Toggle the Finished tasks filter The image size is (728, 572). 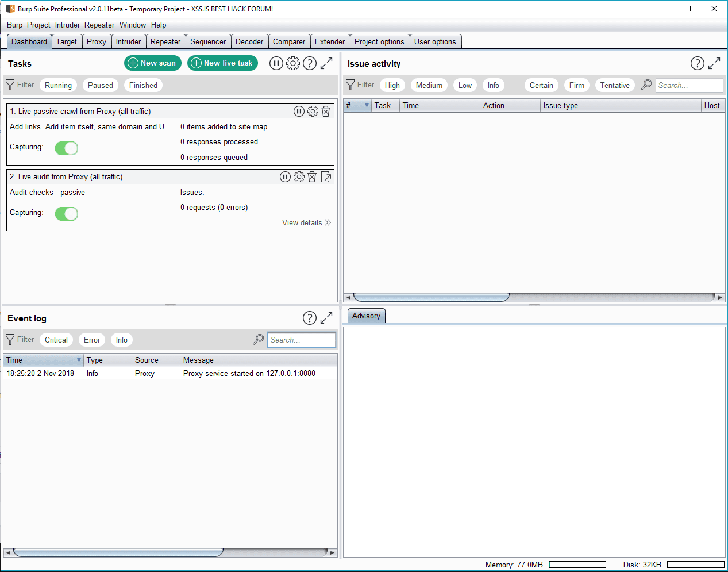coord(143,85)
